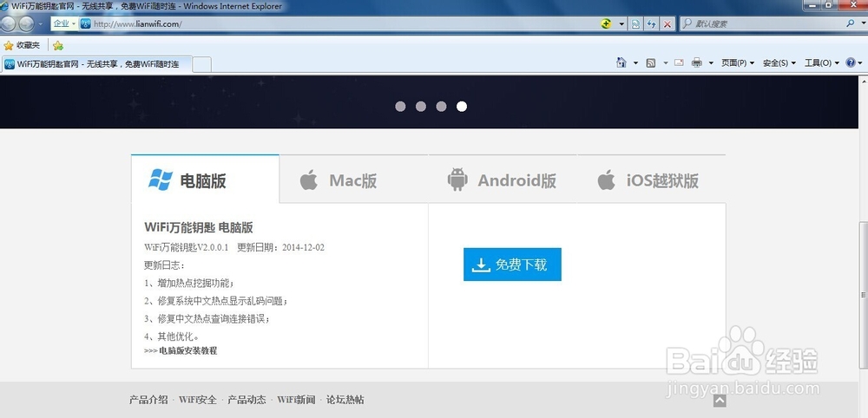Click the scrollbar up arrow
Image resolution: width=868 pixels, height=418 pixels.
[x=863, y=81]
